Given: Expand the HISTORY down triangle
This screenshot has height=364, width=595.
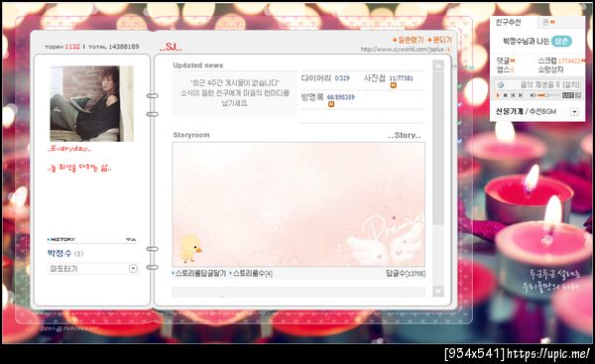Looking at the screenshot, I should point(129,239).
